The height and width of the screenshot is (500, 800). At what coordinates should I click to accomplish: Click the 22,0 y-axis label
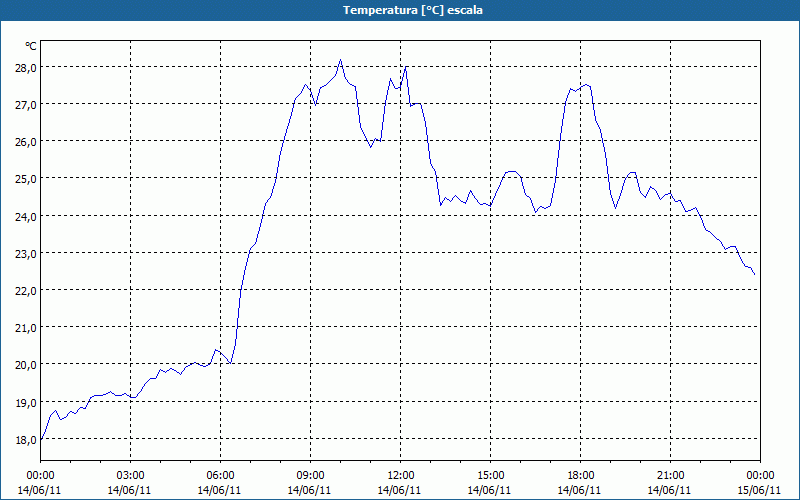click(25, 291)
